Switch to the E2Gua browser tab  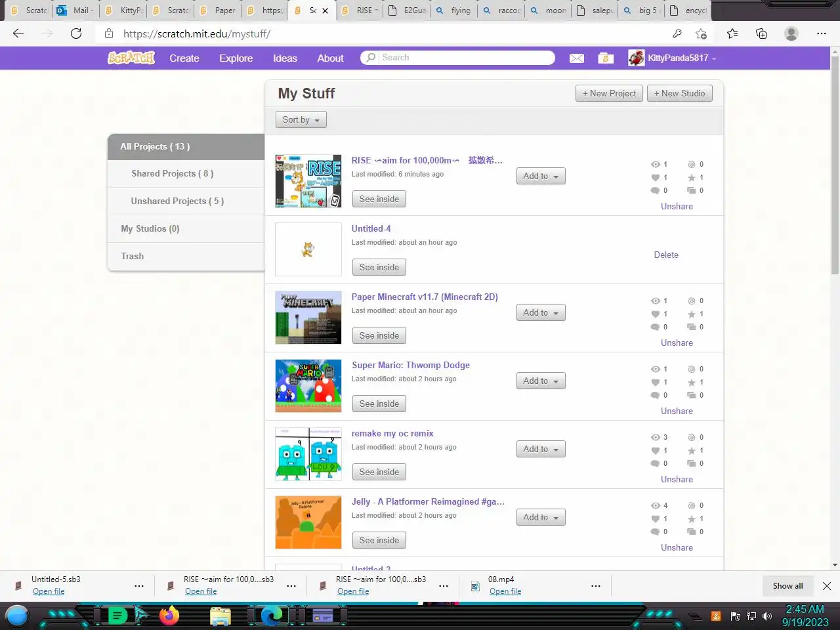point(407,10)
